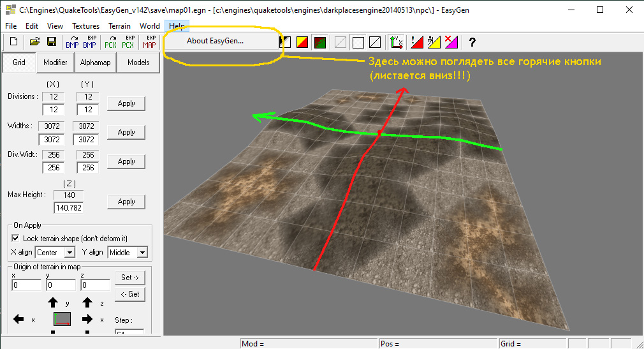
Task: Click the red and yellow square toolbar icon
Action: [302, 42]
